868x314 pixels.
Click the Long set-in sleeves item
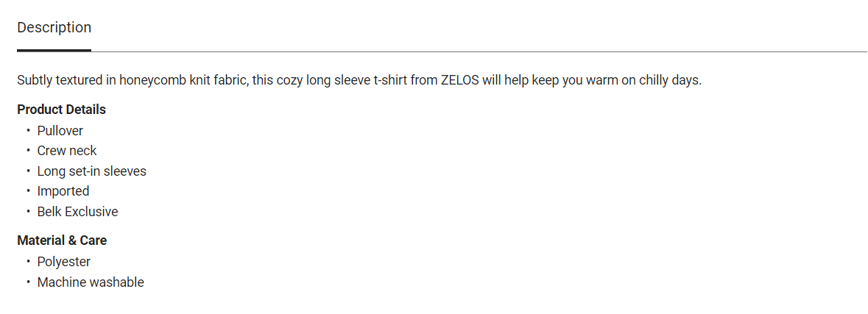[x=92, y=171]
